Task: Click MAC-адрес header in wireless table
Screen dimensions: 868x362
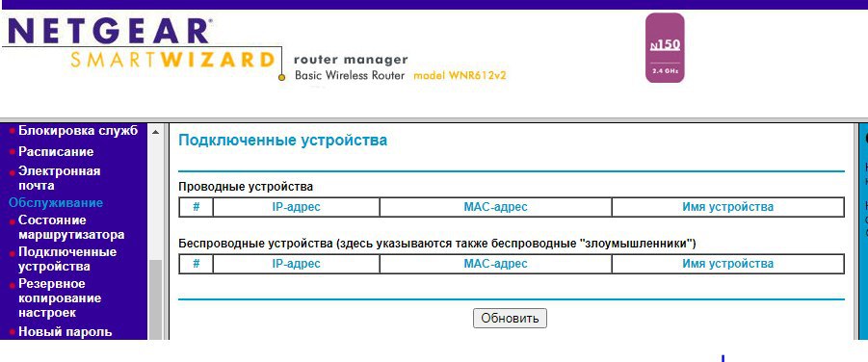Action: click(x=495, y=264)
